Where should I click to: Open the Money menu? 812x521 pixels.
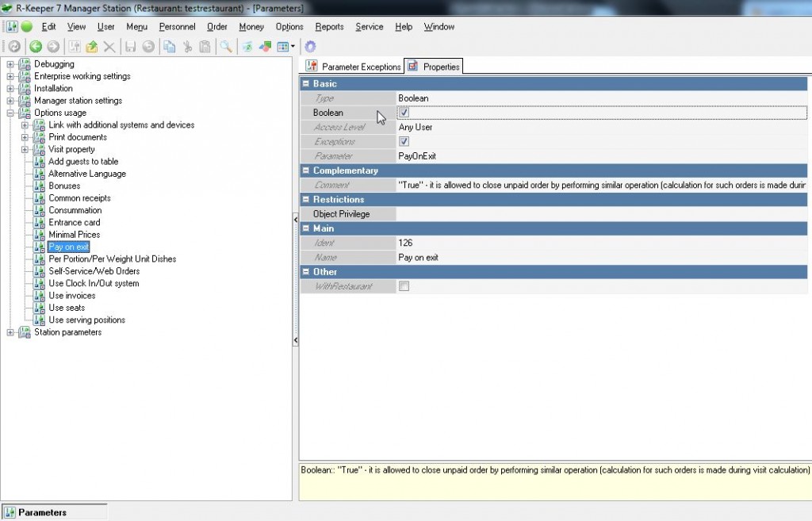click(x=251, y=27)
